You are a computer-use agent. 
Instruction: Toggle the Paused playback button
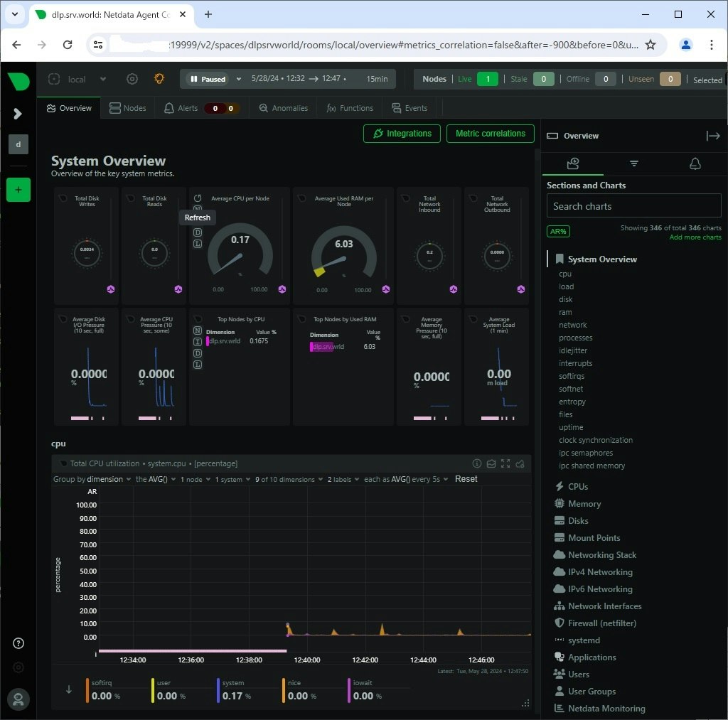point(208,79)
